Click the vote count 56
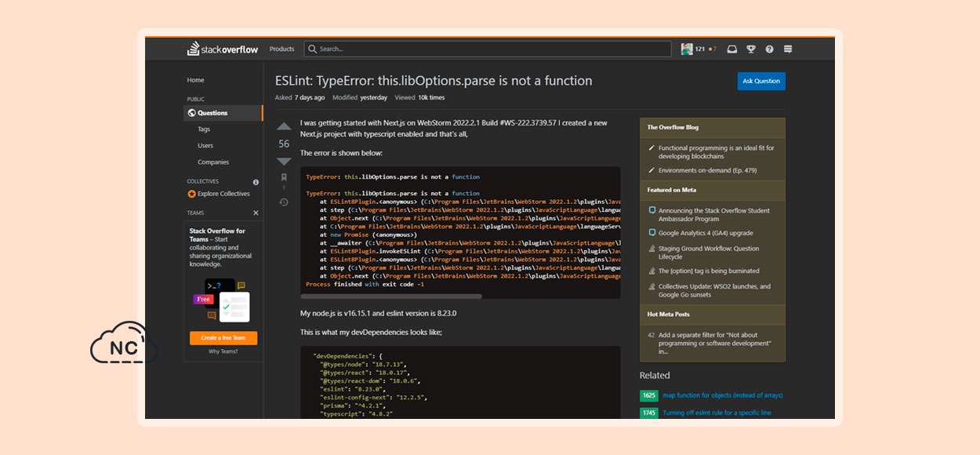Viewport: 980px width, 455px height. click(284, 144)
